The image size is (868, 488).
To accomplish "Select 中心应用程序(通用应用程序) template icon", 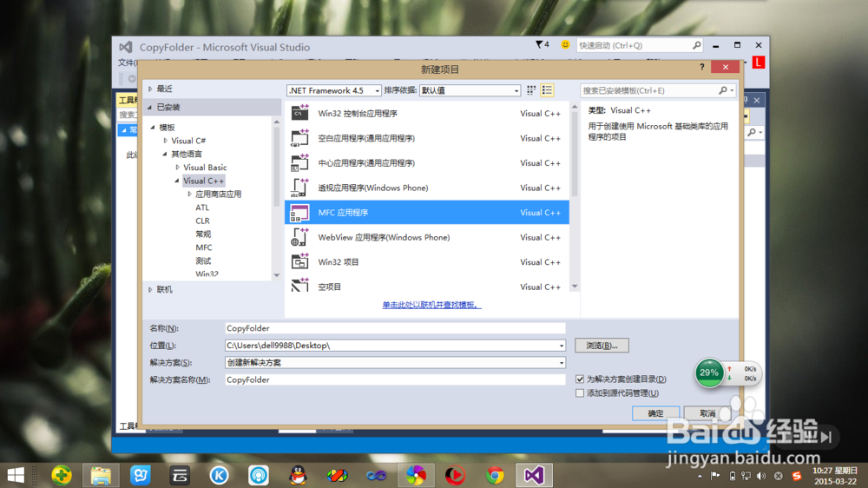I will 299,163.
